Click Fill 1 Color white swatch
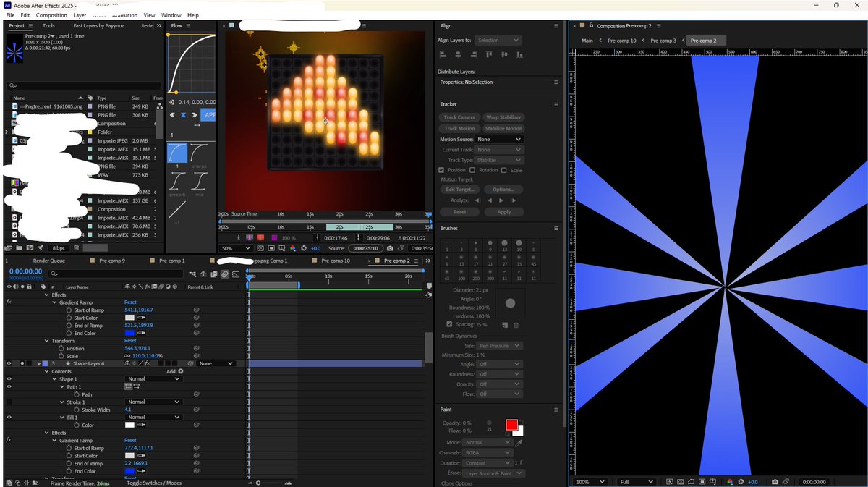The width and height of the screenshot is (868, 487). (x=130, y=425)
